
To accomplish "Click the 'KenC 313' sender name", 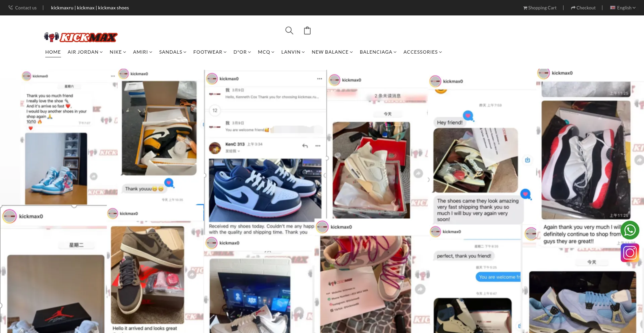I will pos(235,144).
